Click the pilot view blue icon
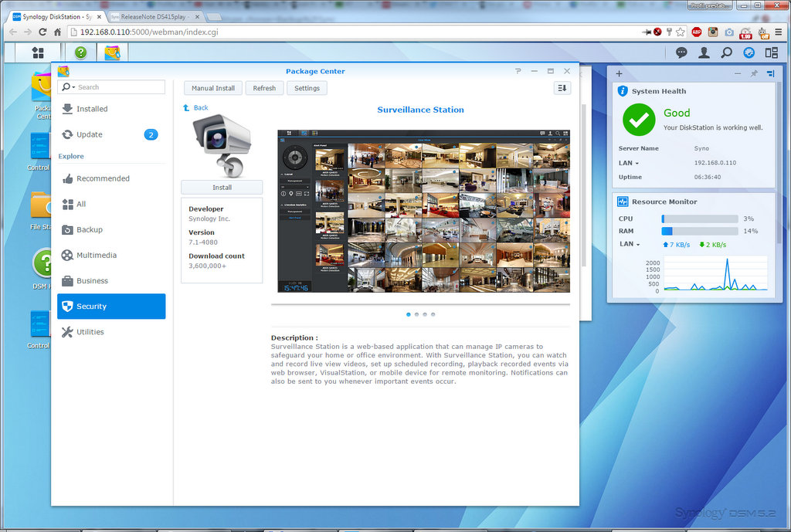 coord(749,53)
